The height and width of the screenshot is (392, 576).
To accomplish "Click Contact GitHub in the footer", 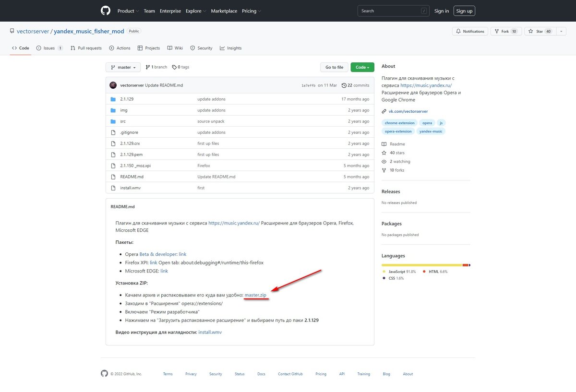I will pos(290,374).
